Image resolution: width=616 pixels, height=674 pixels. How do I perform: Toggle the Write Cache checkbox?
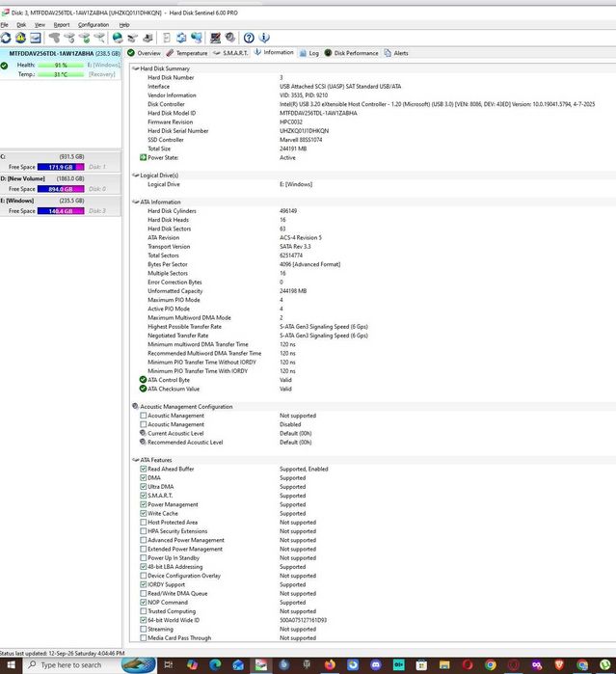coord(144,513)
